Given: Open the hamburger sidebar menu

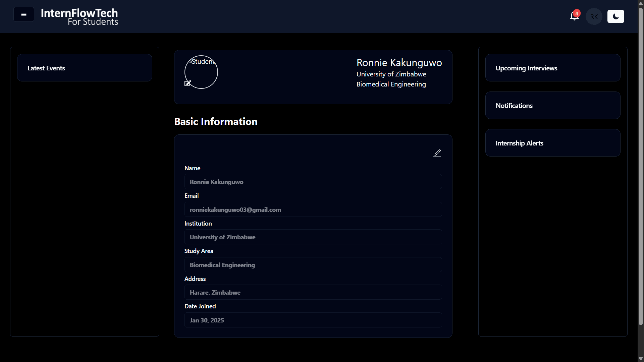Looking at the screenshot, I should click(23, 14).
